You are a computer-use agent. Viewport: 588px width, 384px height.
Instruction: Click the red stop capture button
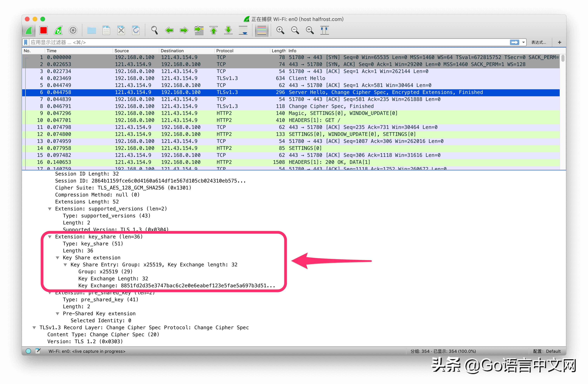point(43,30)
